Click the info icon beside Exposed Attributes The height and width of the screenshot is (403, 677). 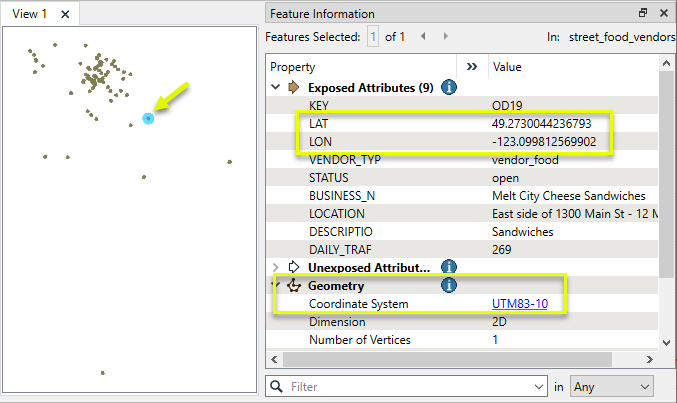tap(449, 87)
